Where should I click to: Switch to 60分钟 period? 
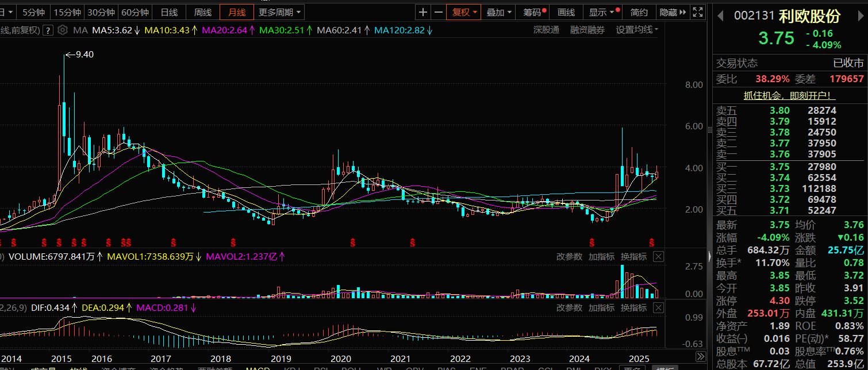coord(136,12)
